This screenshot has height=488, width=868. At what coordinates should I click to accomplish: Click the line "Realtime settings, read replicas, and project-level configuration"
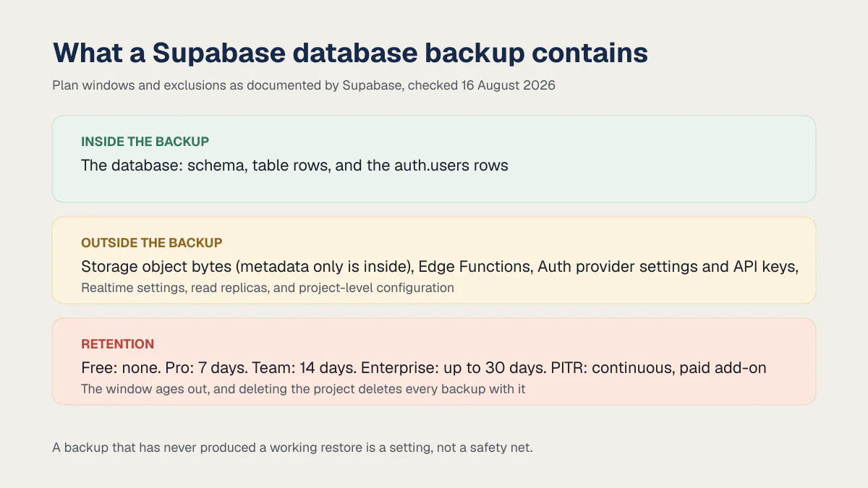click(268, 288)
